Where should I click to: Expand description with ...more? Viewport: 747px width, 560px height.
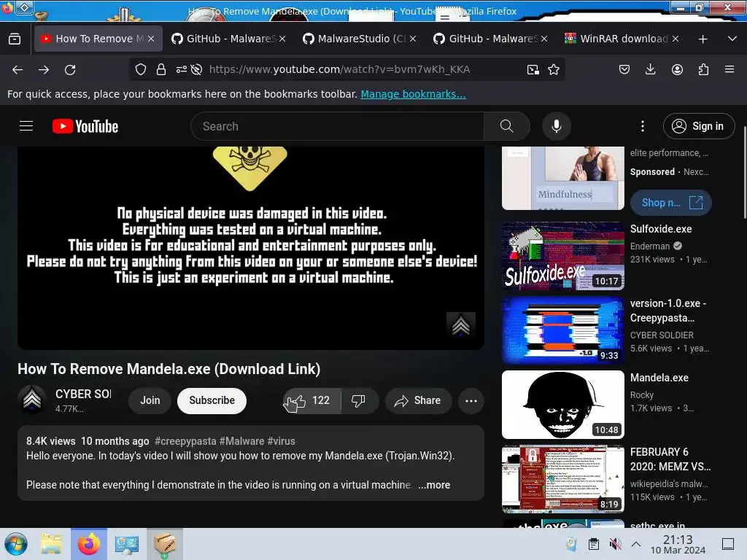(434, 485)
